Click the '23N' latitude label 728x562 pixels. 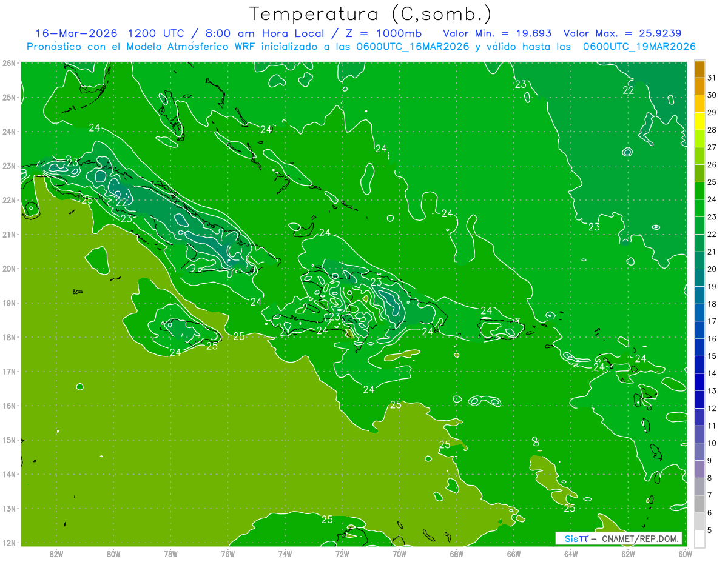(9, 166)
